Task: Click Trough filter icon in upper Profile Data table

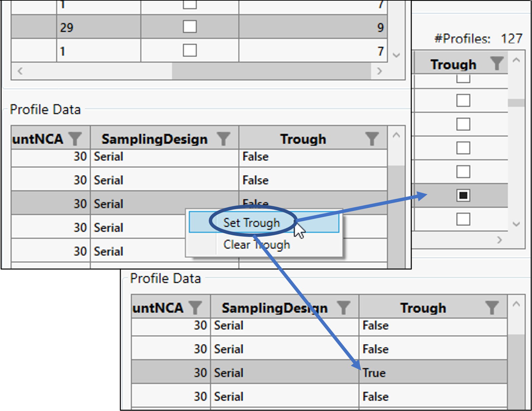Action: tap(372, 139)
